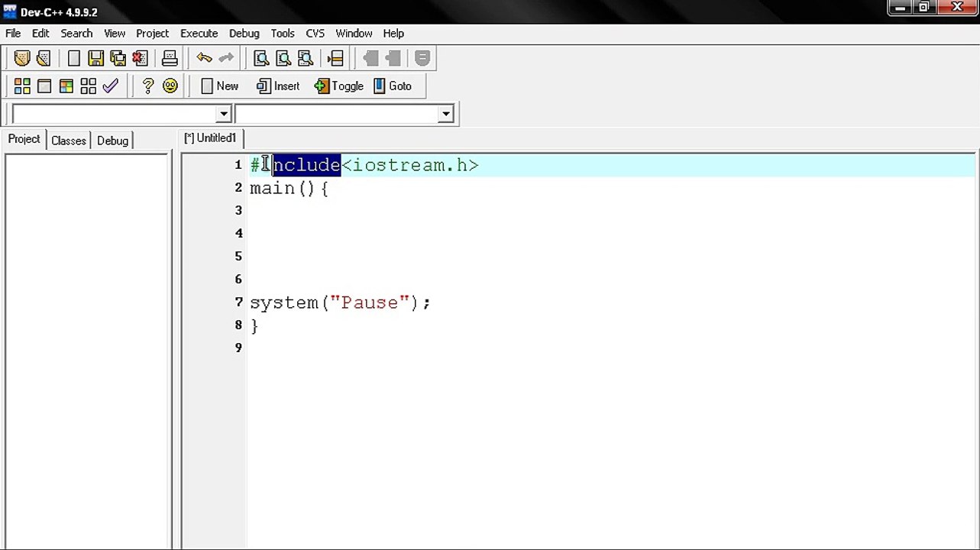980x550 pixels.
Task: Click the 'system("Pause");' code on line 7
Action: click(340, 302)
